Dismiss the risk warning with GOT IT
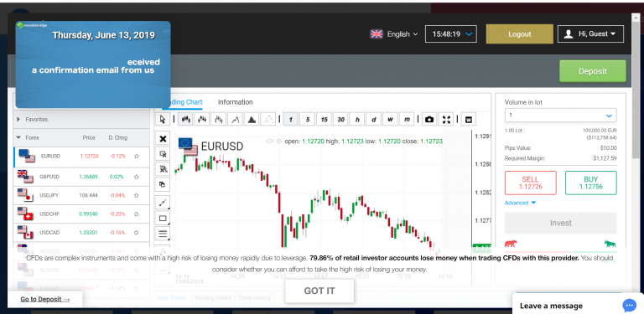The height and width of the screenshot is (314, 644). point(319,291)
